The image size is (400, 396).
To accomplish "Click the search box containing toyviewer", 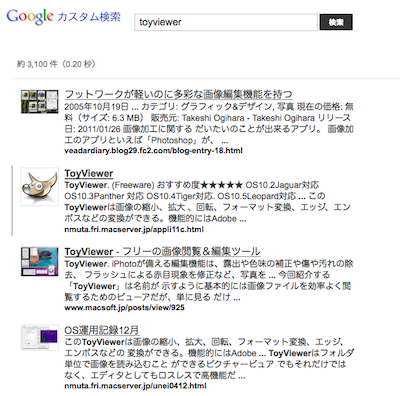I will click(x=226, y=22).
